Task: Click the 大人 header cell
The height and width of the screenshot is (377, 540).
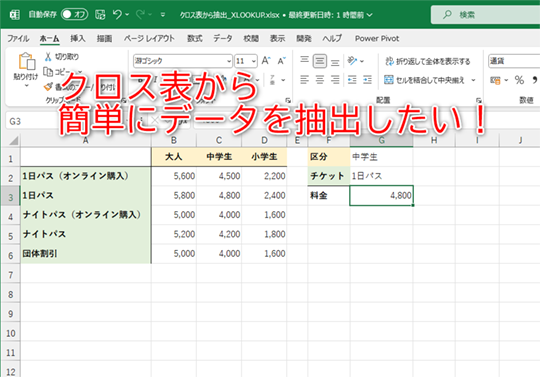Action: coord(174,157)
